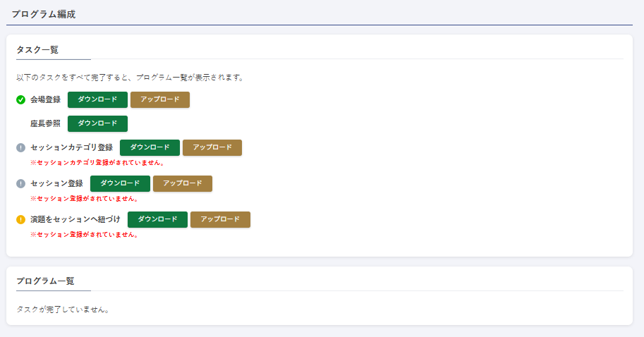Click the タスク一覧 section title
The image size is (644, 337).
[37, 49]
